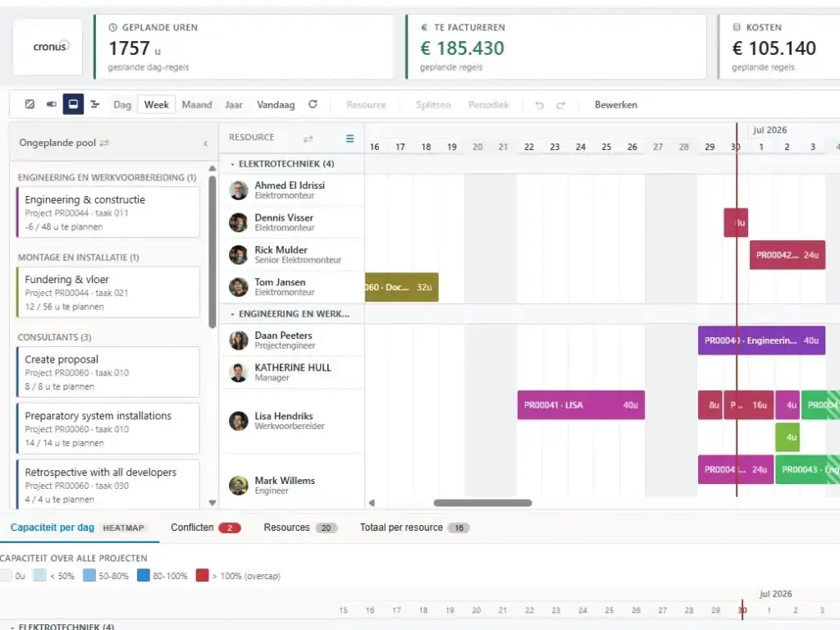Click the tag-shaped icon in the planner toolbar
The image size is (840, 630).
pos(52,104)
